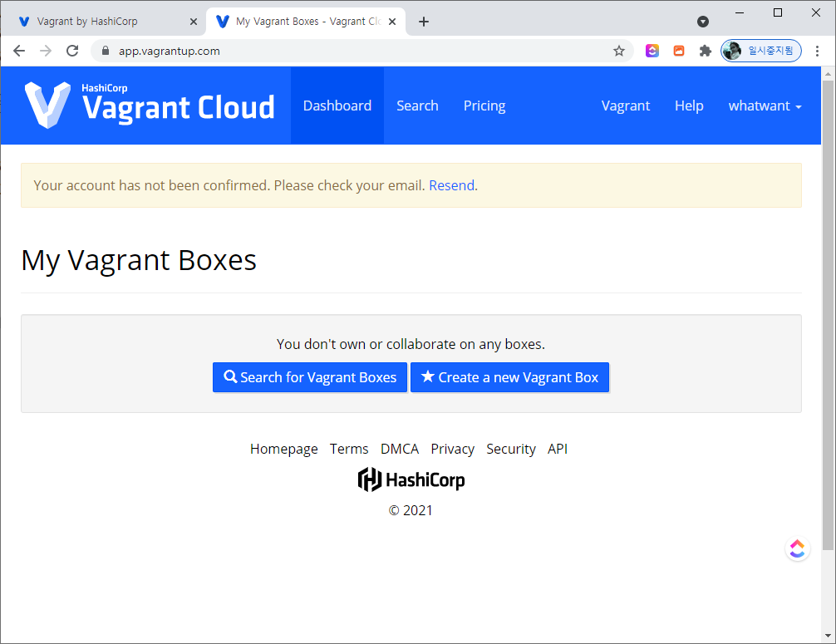Expand the whatwant account dropdown
Viewport: 836px width, 644px height.
[x=765, y=106]
